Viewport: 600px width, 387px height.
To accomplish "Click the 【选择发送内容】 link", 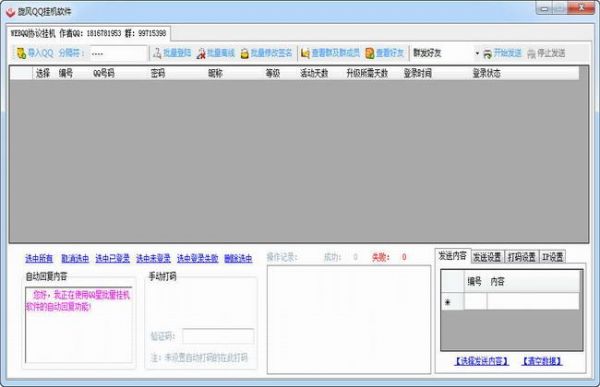I will pyautogui.click(x=481, y=361).
